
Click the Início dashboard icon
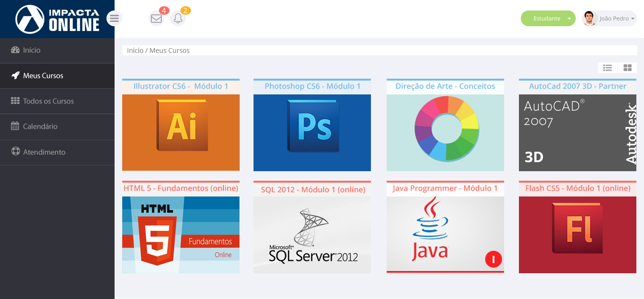[15, 50]
